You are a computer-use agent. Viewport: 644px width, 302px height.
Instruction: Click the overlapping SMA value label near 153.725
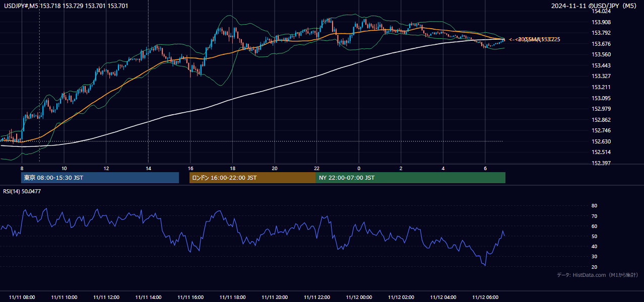(535, 39)
